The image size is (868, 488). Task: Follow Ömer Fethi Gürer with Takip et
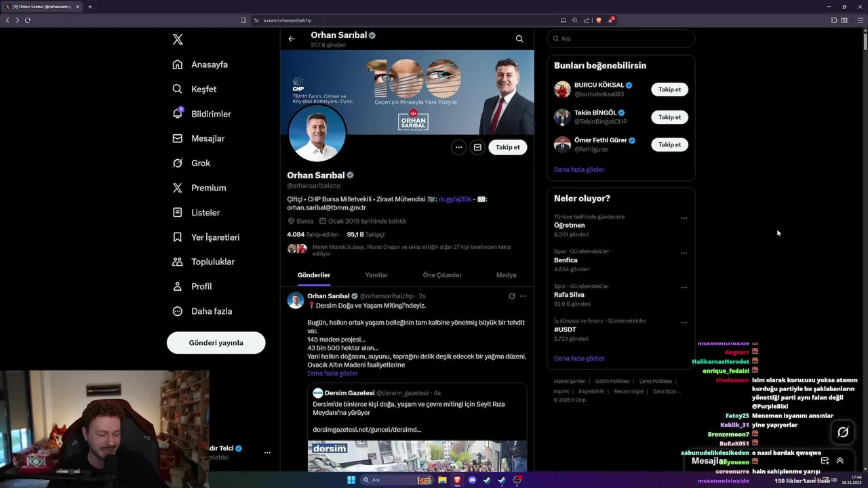coord(669,144)
